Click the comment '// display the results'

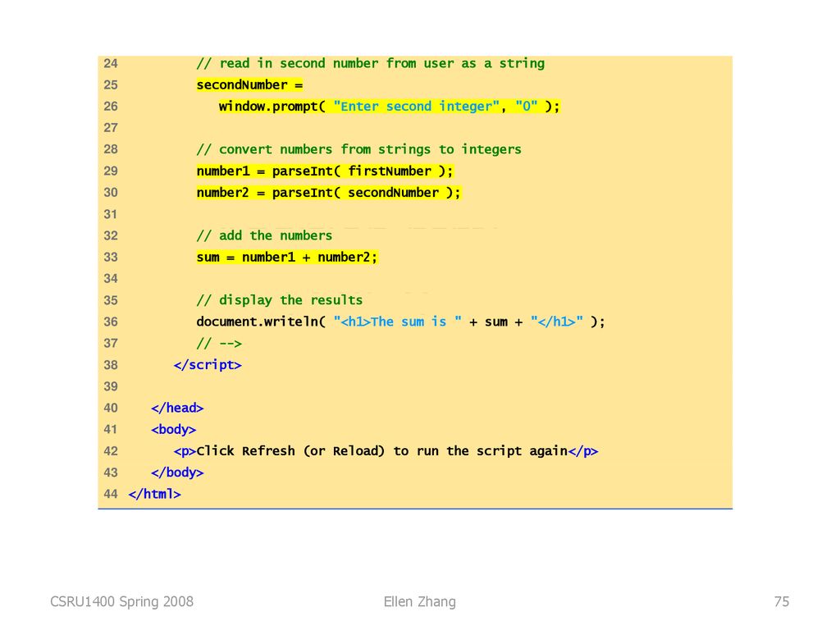pos(279,300)
